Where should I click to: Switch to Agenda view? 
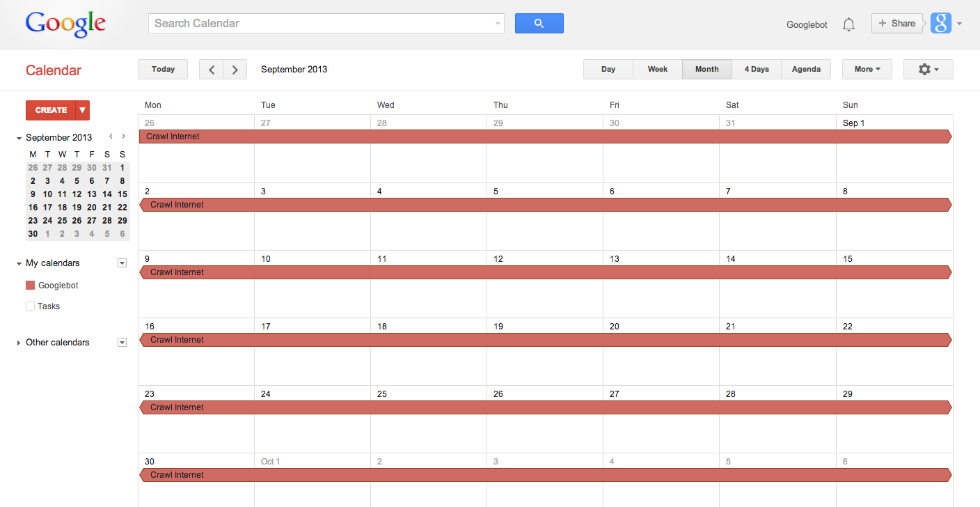tap(806, 69)
